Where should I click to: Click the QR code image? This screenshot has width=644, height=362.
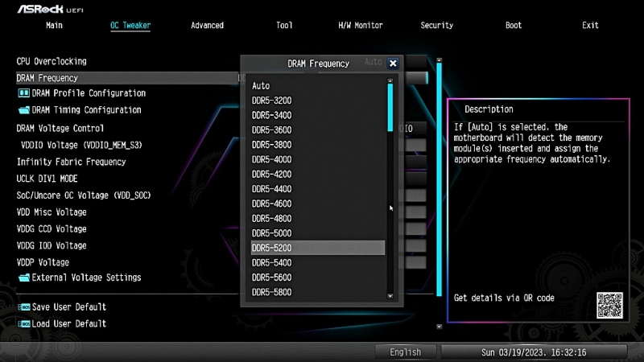coord(610,306)
